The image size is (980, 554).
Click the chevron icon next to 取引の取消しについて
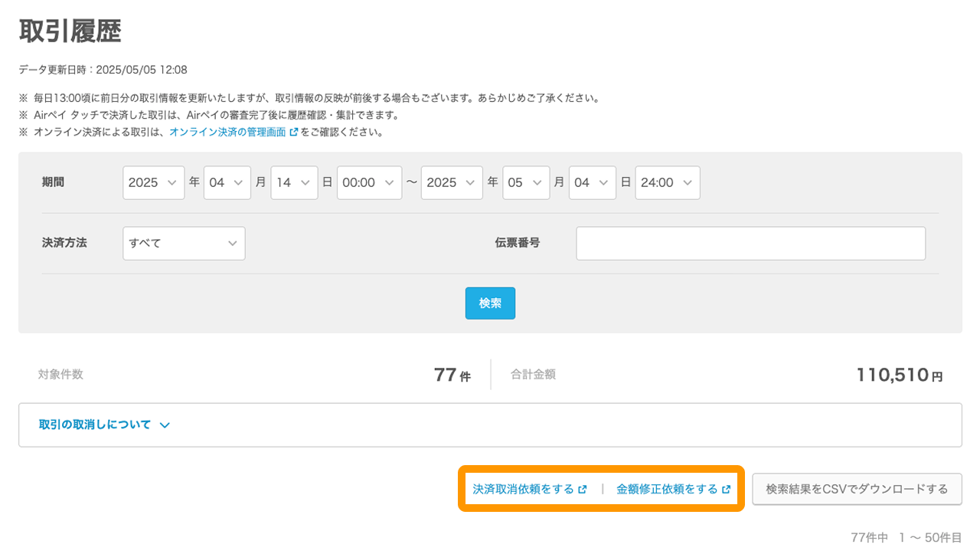(x=165, y=425)
